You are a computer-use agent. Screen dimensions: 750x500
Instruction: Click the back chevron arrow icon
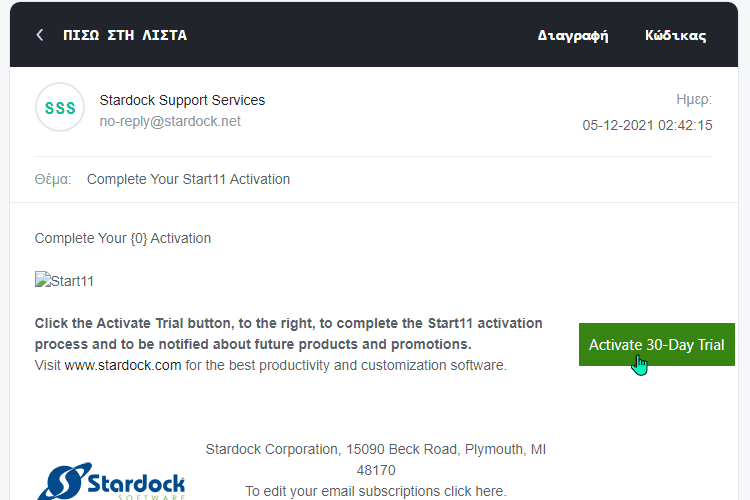point(40,35)
